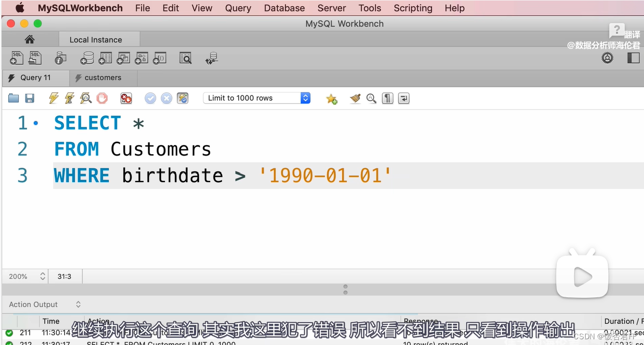Click the Customers table name on line 2

click(161, 149)
